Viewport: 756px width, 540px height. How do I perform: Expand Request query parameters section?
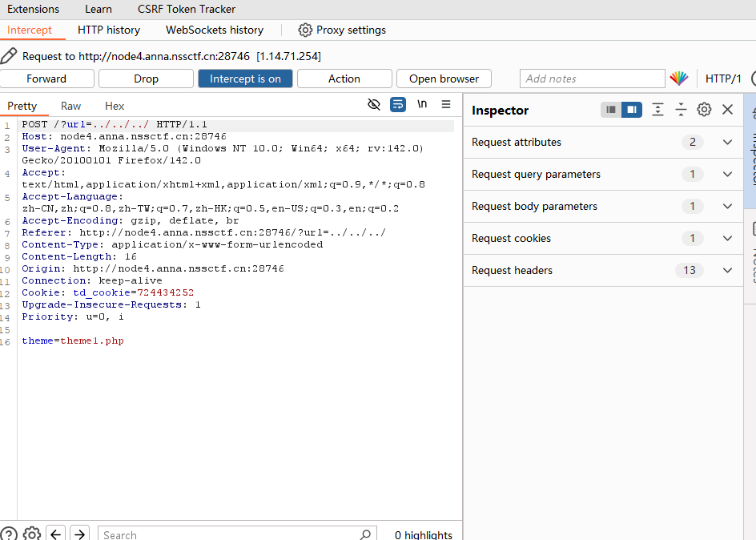click(727, 174)
